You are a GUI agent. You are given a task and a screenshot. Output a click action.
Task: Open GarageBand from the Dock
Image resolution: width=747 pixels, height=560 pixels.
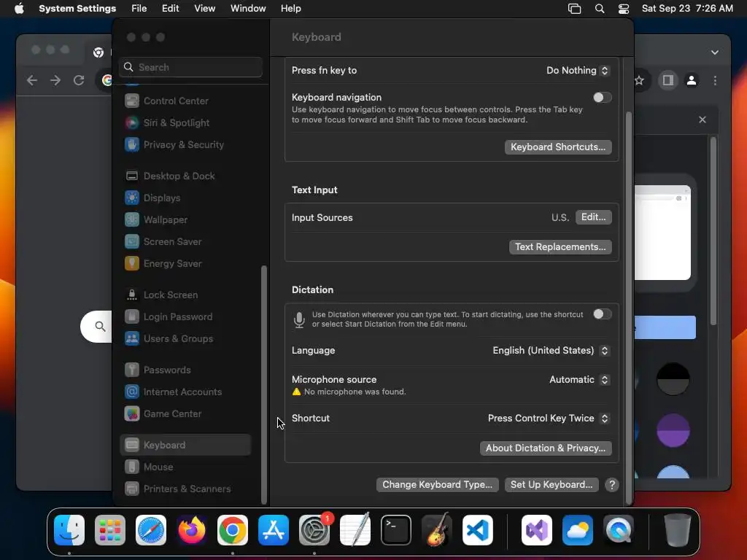(x=437, y=530)
